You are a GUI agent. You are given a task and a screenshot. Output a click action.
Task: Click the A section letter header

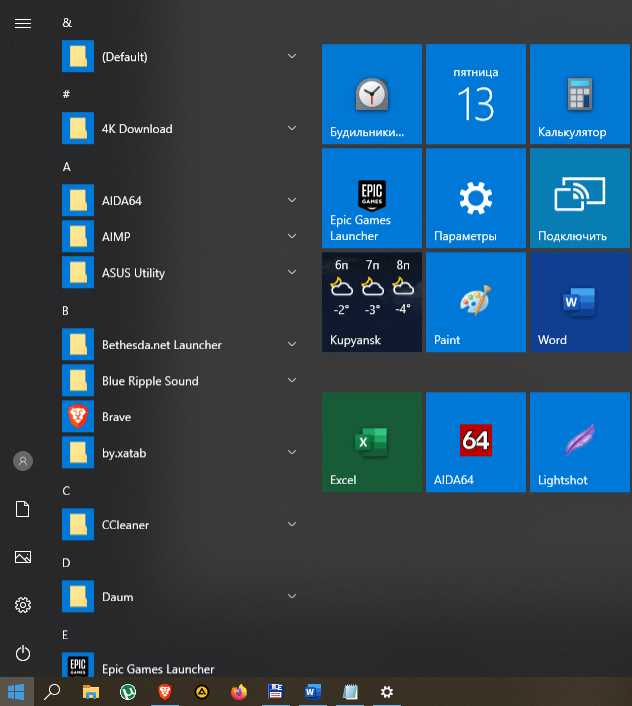tap(67, 167)
